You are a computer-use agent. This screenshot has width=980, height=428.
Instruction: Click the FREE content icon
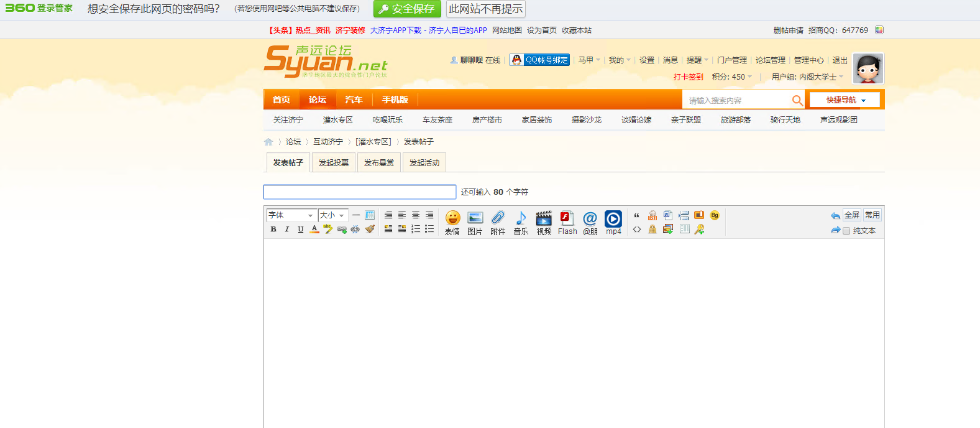click(653, 215)
